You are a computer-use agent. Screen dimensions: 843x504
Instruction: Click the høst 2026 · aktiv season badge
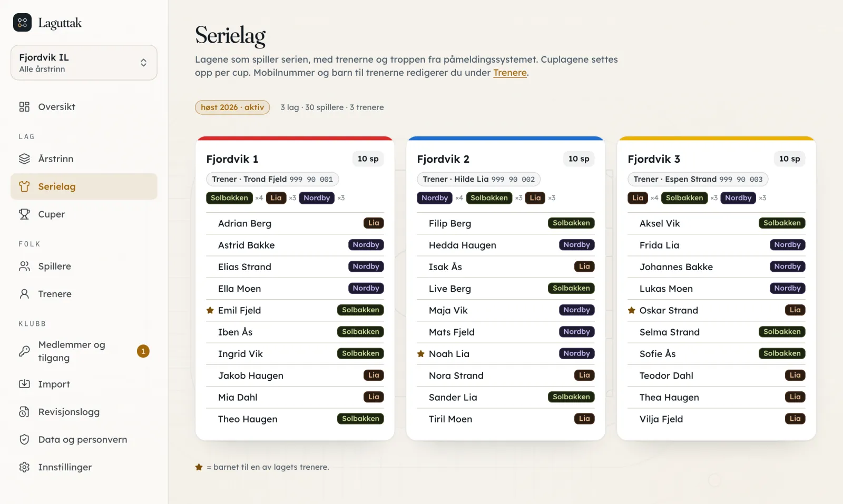coord(232,107)
